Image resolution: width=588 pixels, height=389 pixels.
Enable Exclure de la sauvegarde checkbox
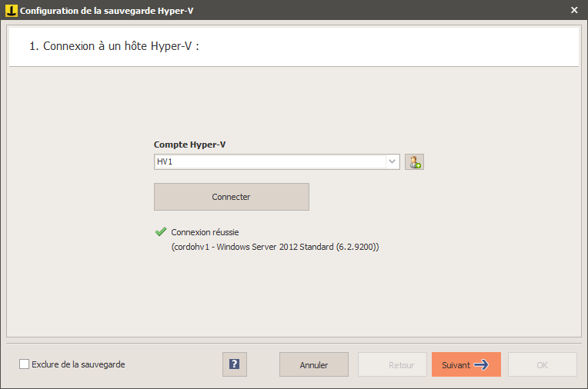[x=24, y=364]
